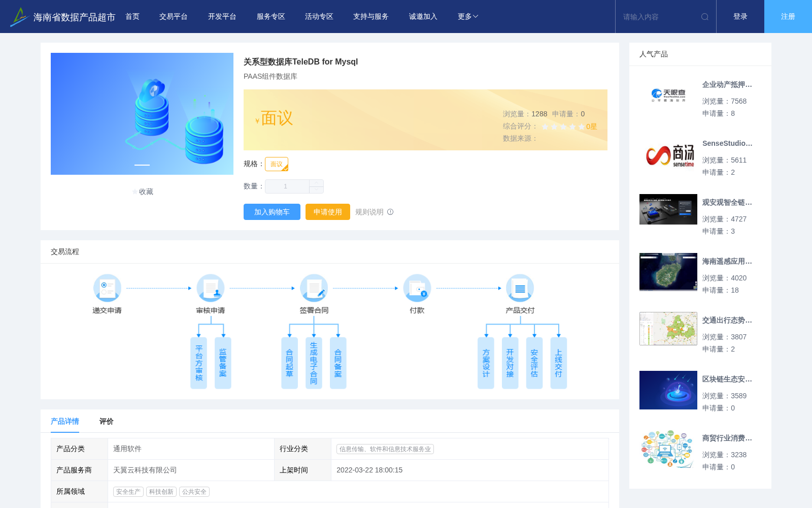812x508 pixels.
Task: Click the quantity input field
Action: coord(287,186)
